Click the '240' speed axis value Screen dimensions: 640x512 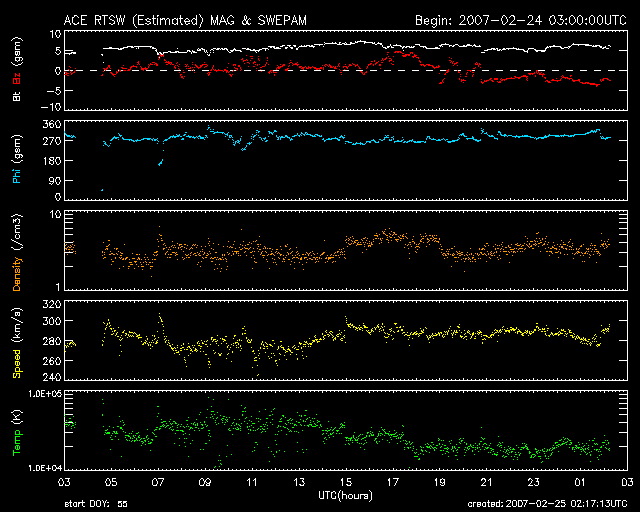52,377
